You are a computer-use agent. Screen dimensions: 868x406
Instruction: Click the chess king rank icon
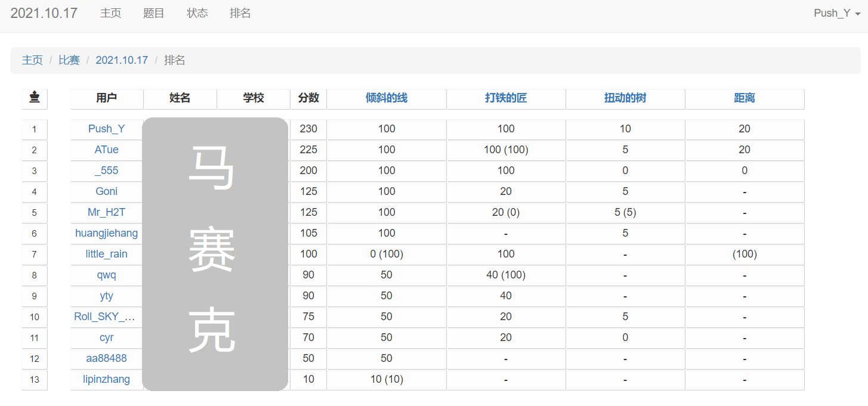(x=35, y=98)
